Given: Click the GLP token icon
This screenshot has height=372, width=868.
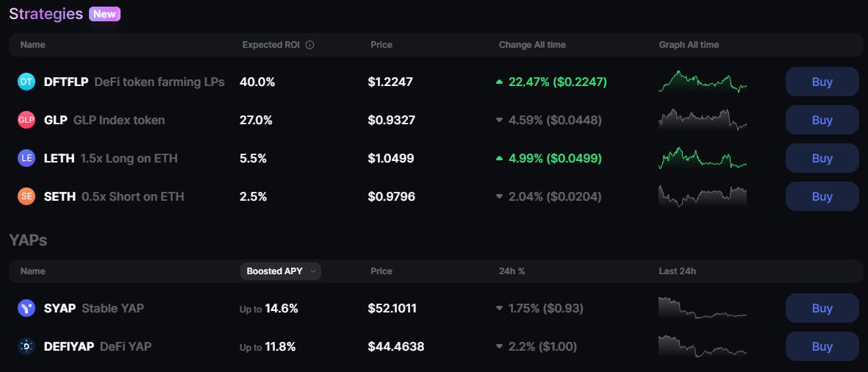Looking at the screenshot, I should [x=26, y=120].
